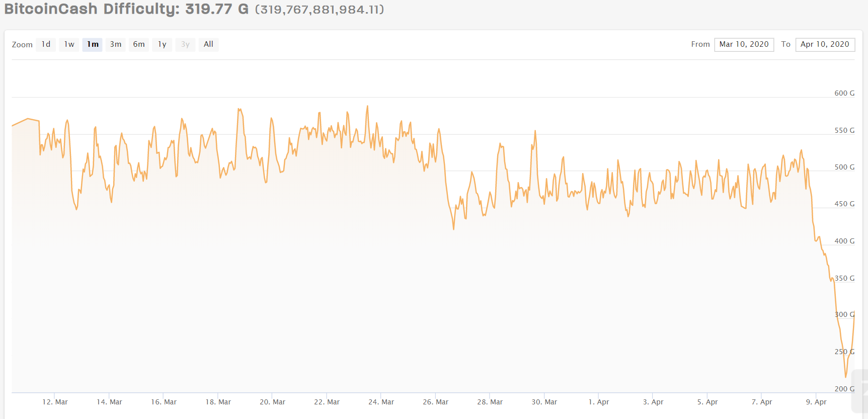The image size is (868, 419).
Task: Click the Zoom label
Action: tap(22, 45)
